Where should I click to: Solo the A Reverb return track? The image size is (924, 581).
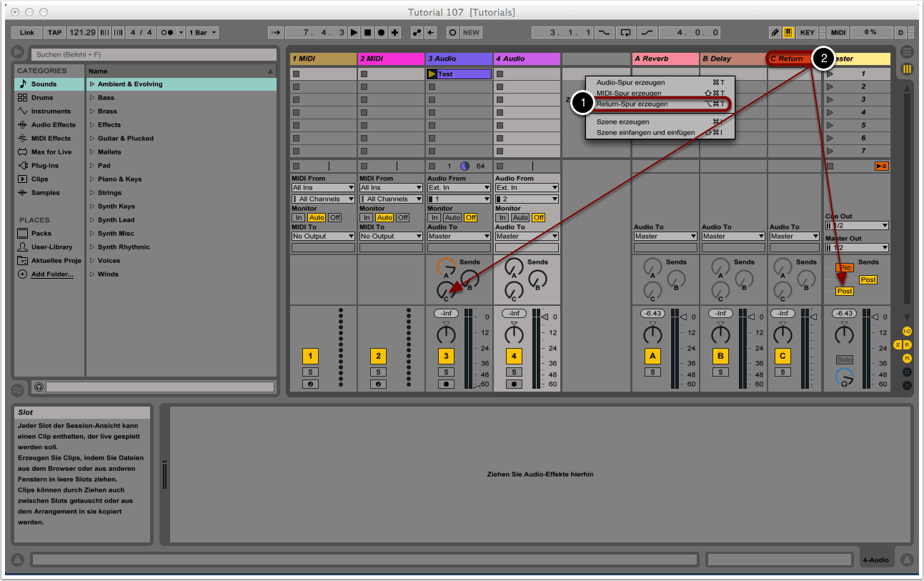[652, 372]
